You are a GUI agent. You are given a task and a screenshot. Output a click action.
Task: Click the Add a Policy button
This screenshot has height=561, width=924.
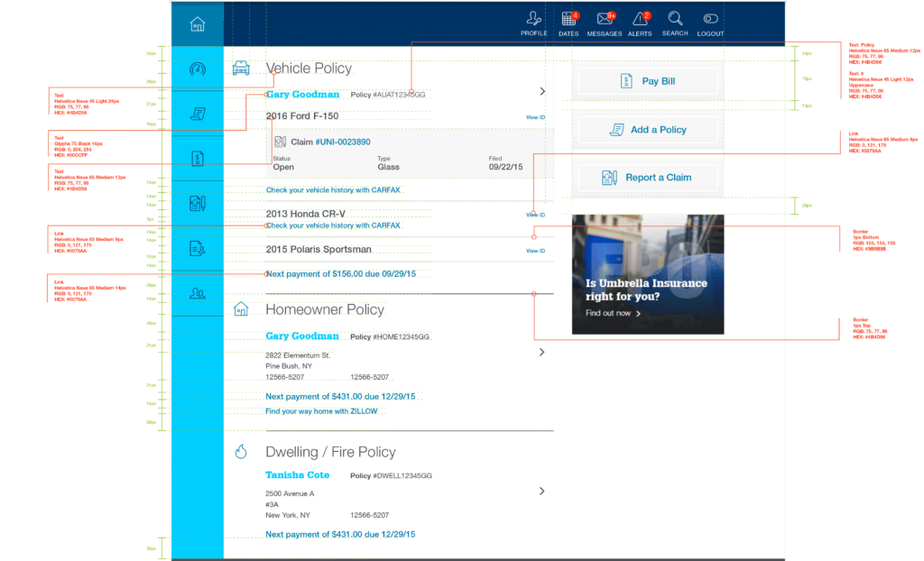[x=648, y=130]
